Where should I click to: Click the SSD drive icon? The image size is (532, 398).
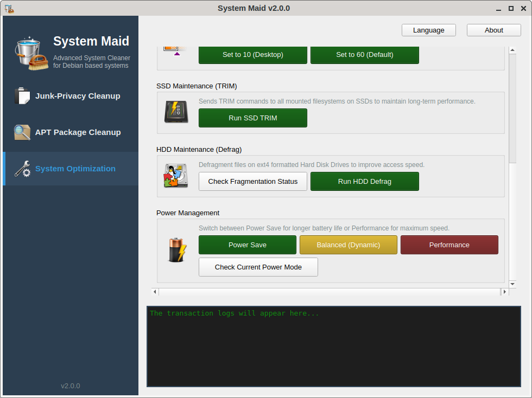(176, 112)
